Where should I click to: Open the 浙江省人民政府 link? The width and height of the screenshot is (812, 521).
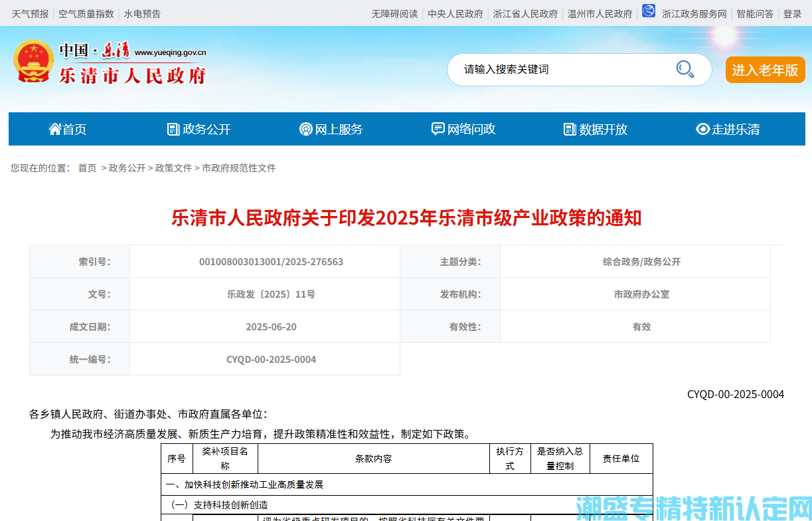pyautogui.click(x=525, y=13)
